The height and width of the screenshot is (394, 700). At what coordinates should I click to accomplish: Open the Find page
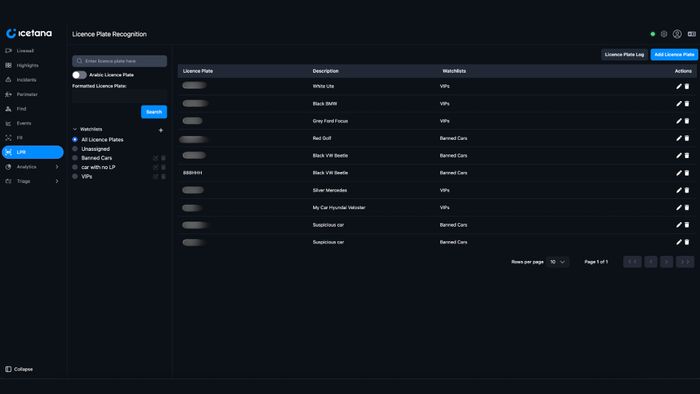(x=33, y=109)
